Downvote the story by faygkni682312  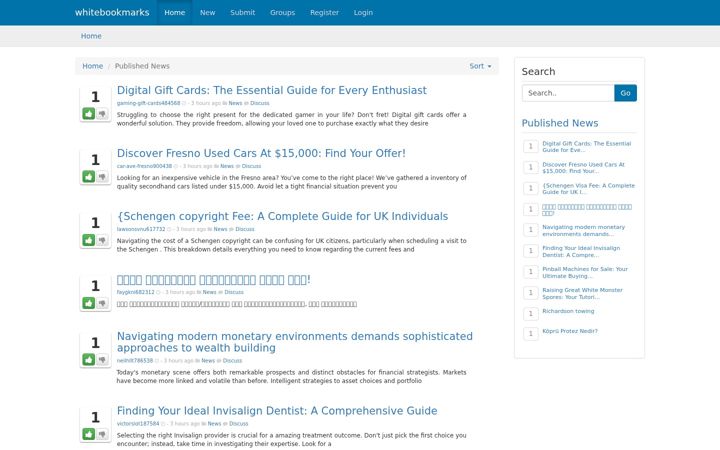(102, 303)
